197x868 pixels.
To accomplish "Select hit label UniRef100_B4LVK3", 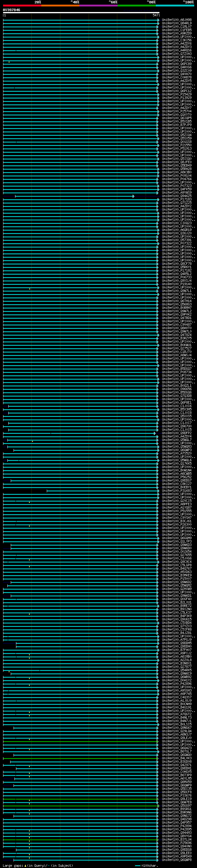I will coord(177,758).
